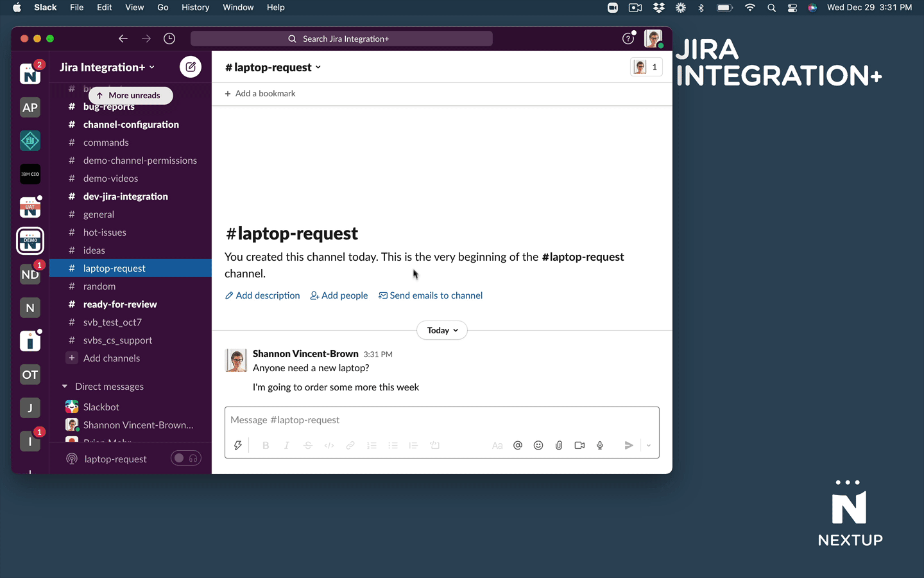This screenshot has height=578, width=924.
Task: Switch to the J workspace
Action: (x=30, y=408)
